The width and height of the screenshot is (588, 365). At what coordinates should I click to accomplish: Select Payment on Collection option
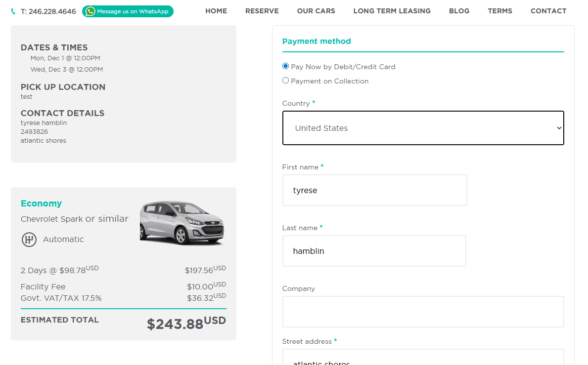pyautogui.click(x=285, y=81)
